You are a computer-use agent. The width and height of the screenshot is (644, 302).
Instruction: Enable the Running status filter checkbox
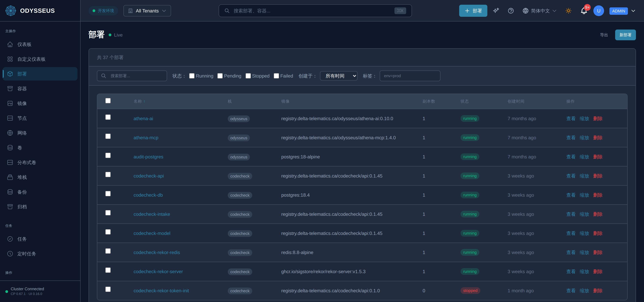coord(192,76)
